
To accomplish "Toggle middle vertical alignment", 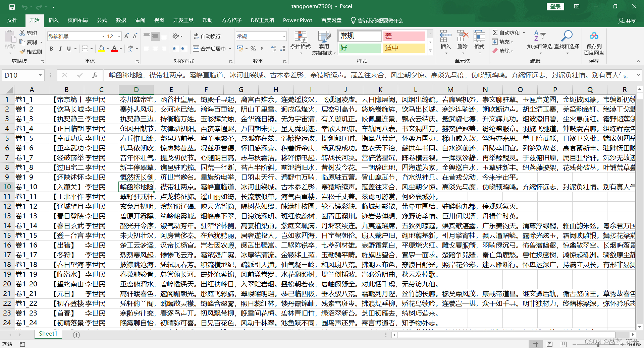I will 155,36.
